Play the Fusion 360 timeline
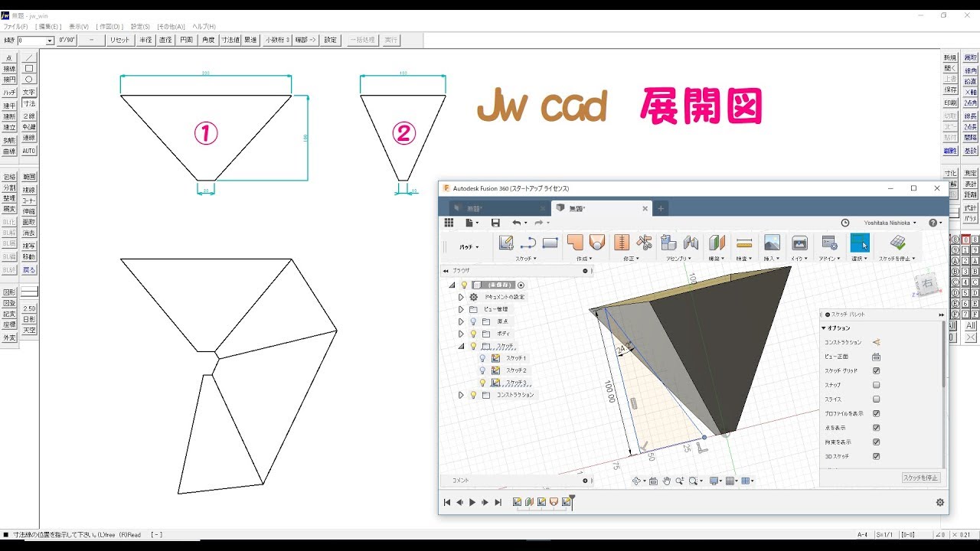The height and width of the screenshot is (551, 980). [x=472, y=503]
